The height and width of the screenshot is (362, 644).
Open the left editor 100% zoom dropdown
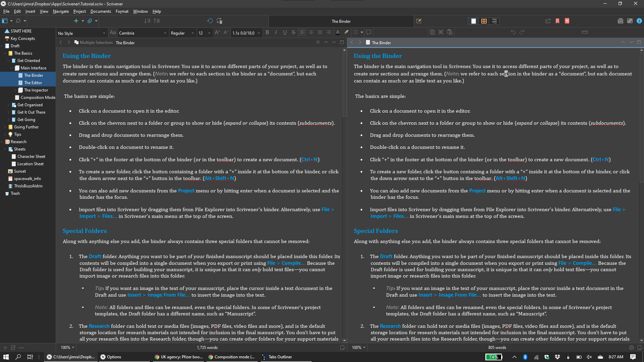(x=67, y=348)
